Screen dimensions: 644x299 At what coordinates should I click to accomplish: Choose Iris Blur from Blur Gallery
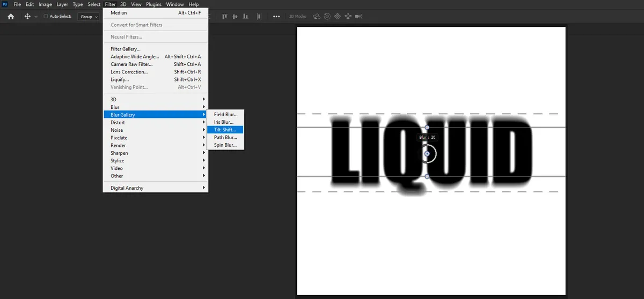click(225, 122)
